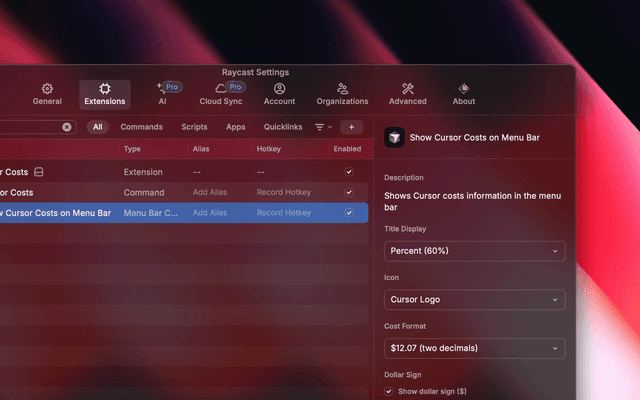Screen dimensions: 640x400
Task: Filter list by Quicklinks
Action: click(283, 127)
